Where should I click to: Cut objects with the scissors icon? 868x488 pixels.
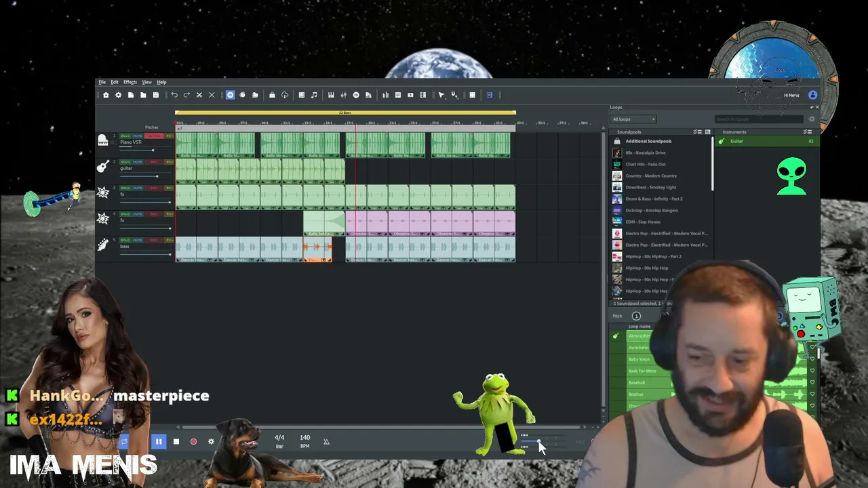[x=199, y=95]
